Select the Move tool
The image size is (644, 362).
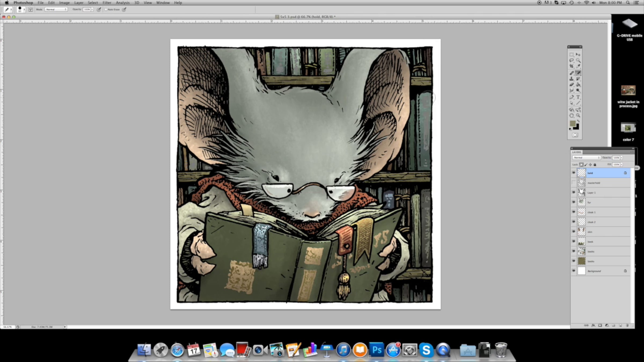click(x=578, y=54)
